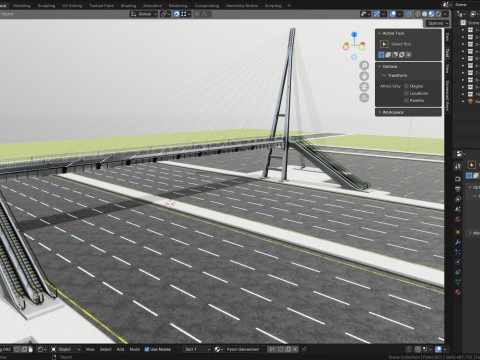The image size is (480, 360).
Task: Tick the Parents checkbox under Affect Only
Action: point(406,100)
